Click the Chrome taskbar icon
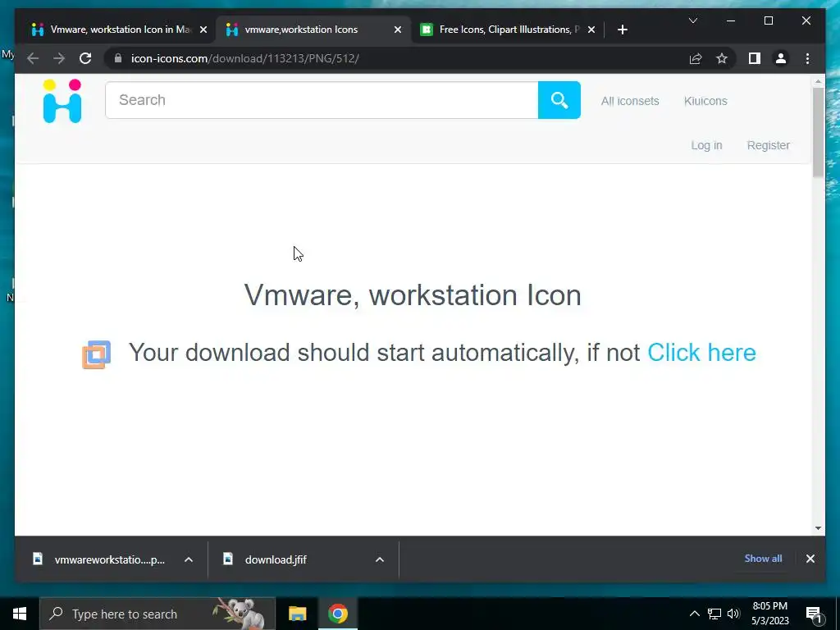This screenshot has width=840, height=630. click(337, 614)
